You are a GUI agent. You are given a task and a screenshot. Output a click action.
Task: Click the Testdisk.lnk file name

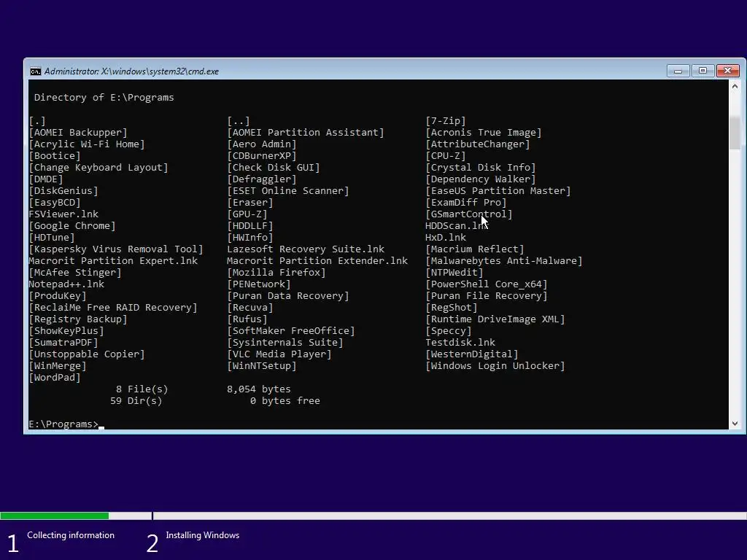(460, 343)
